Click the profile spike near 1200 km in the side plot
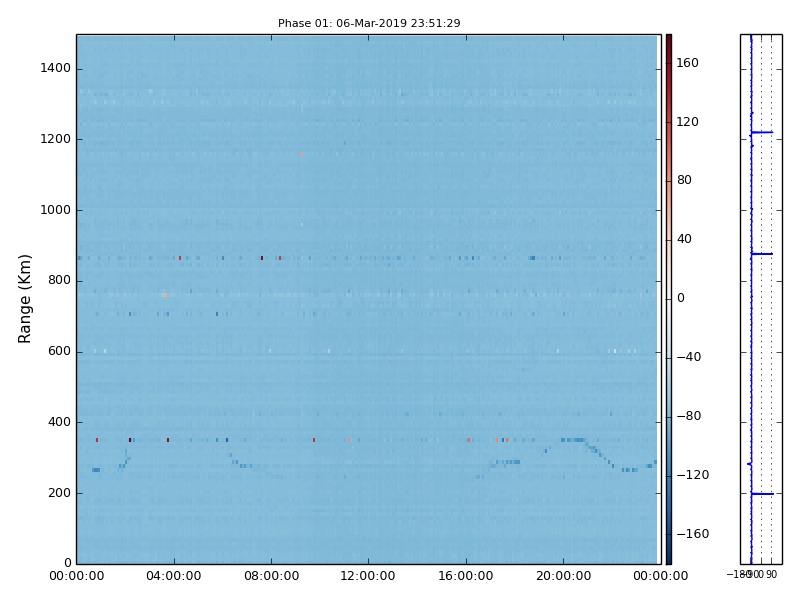 point(762,133)
